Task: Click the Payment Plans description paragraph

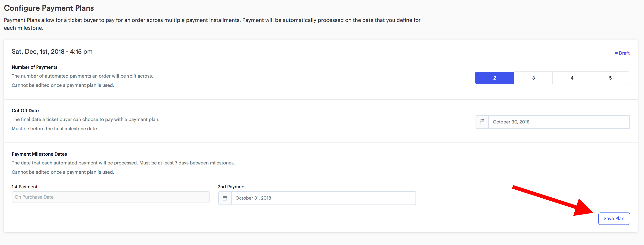Action: [x=212, y=24]
